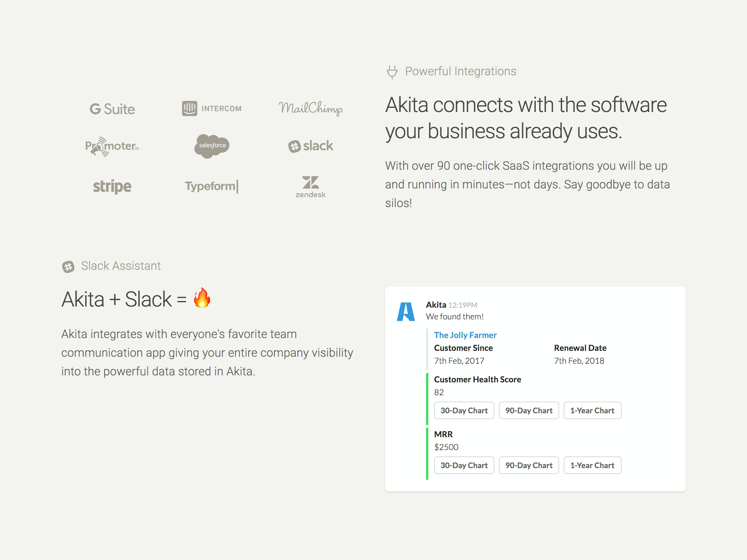
Task: Click the Customer Health Score label
Action: (477, 379)
